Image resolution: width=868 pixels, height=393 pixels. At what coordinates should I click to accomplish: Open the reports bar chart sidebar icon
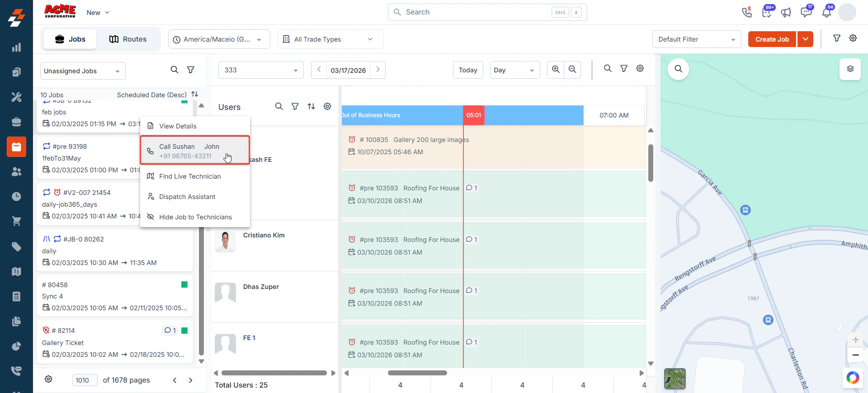(16, 47)
